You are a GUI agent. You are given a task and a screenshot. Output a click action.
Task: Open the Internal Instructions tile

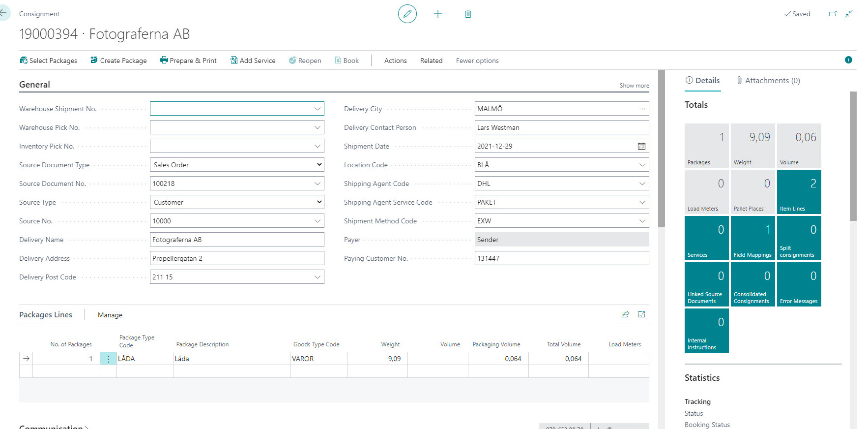point(706,330)
